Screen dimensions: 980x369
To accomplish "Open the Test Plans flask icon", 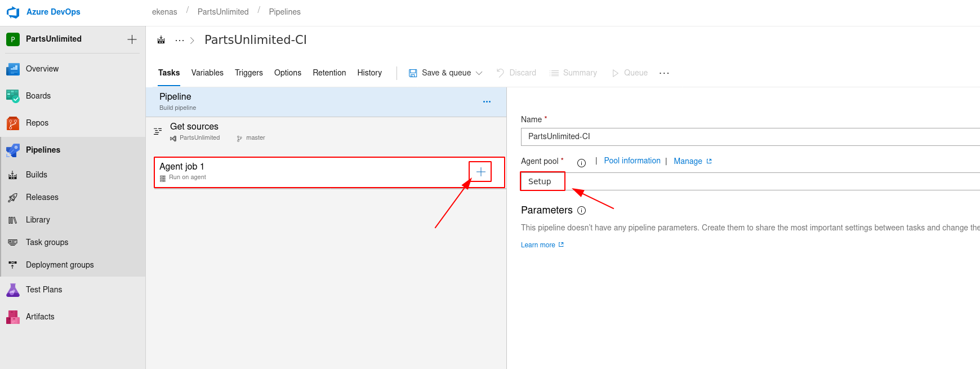I will click(13, 290).
